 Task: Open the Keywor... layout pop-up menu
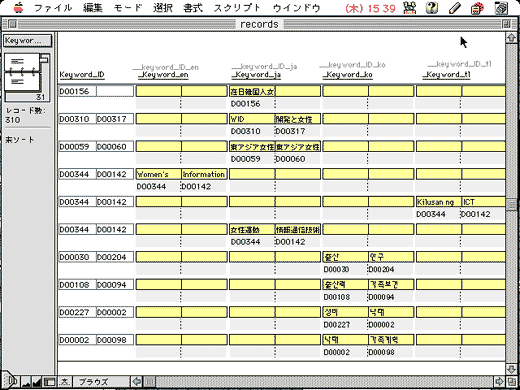point(28,41)
